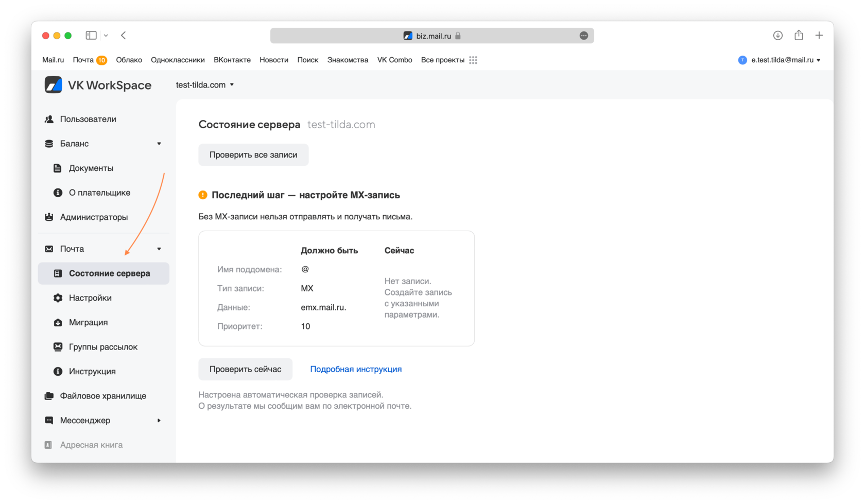The height and width of the screenshot is (504, 865).
Task: Click the Адресная книга contacts icon
Action: (48, 445)
